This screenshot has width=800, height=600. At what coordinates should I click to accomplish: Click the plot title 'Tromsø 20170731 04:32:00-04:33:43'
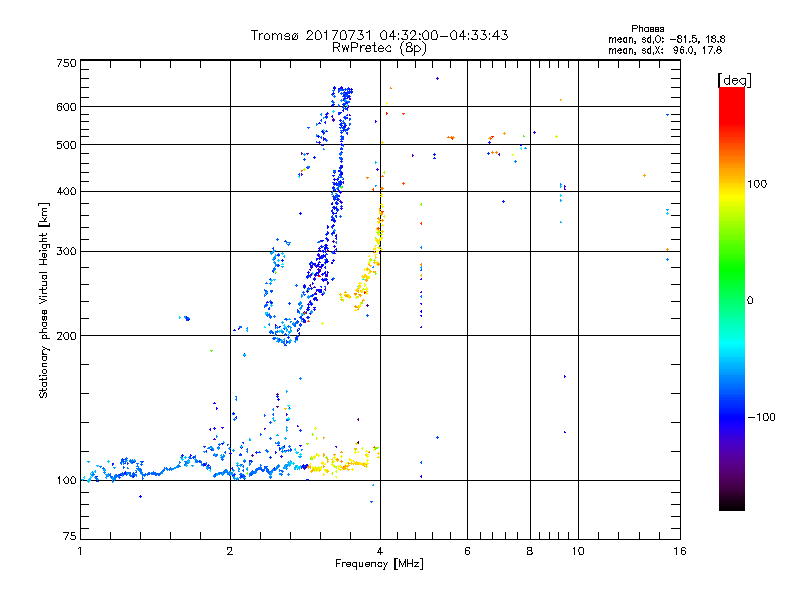click(x=380, y=35)
